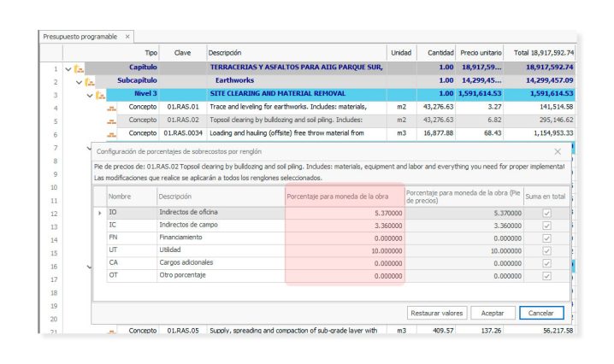Collapse the Capítulo row chevron
The image size is (614, 364).
pos(68,69)
